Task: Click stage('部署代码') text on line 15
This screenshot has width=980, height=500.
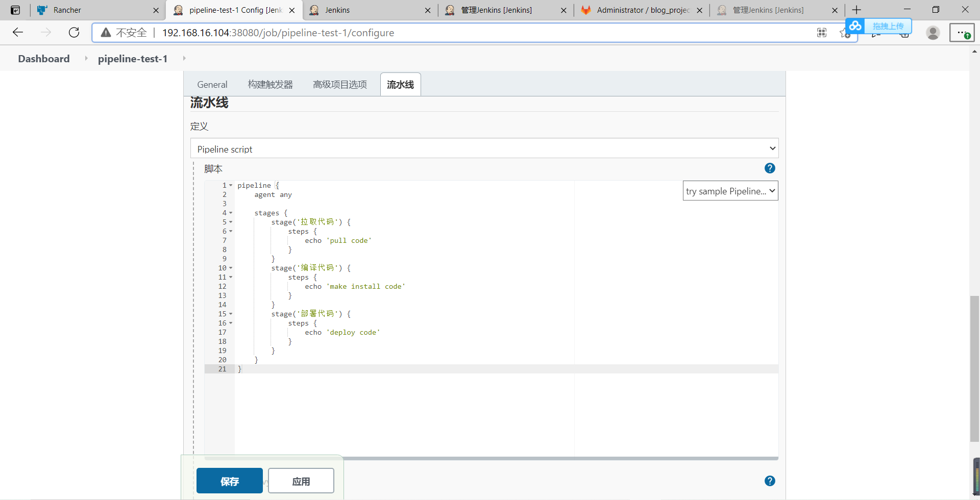Action: 307,314
